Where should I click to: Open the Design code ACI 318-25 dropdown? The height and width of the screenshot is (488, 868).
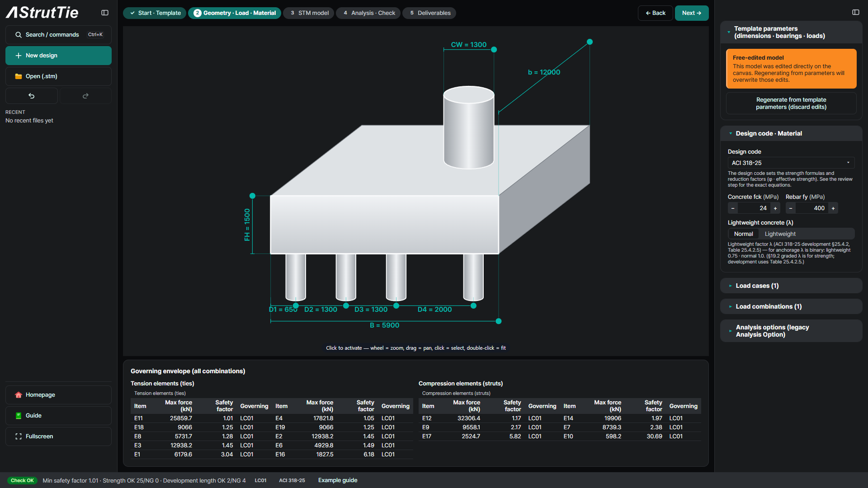791,163
